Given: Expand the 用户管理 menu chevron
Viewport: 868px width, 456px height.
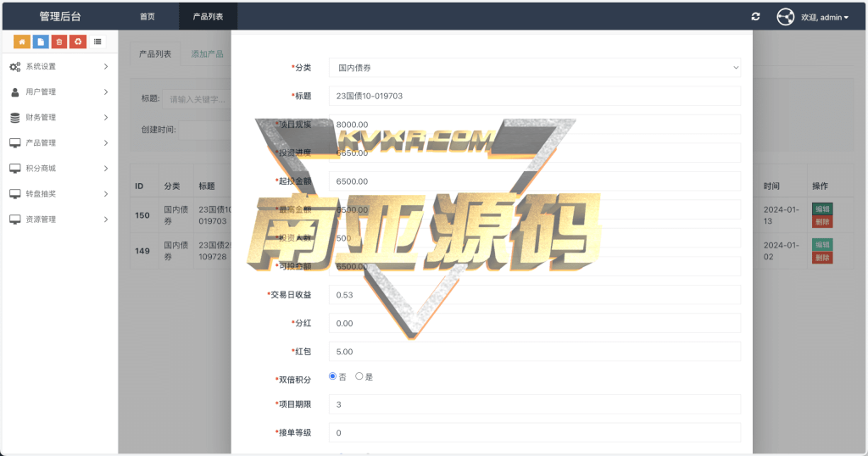Looking at the screenshot, I should [x=106, y=92].
